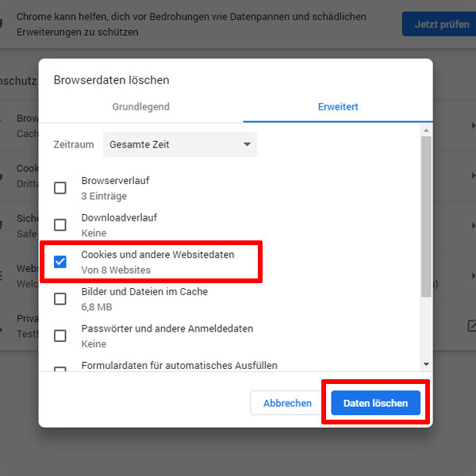Click the dialog's vertical scrollbar thumb
The image size is (476, 476).
point(426,214)
